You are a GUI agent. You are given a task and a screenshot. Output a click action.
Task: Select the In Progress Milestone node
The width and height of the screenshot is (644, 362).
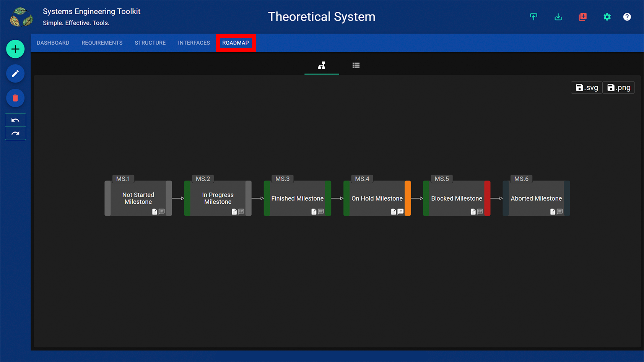pos(218,198)
